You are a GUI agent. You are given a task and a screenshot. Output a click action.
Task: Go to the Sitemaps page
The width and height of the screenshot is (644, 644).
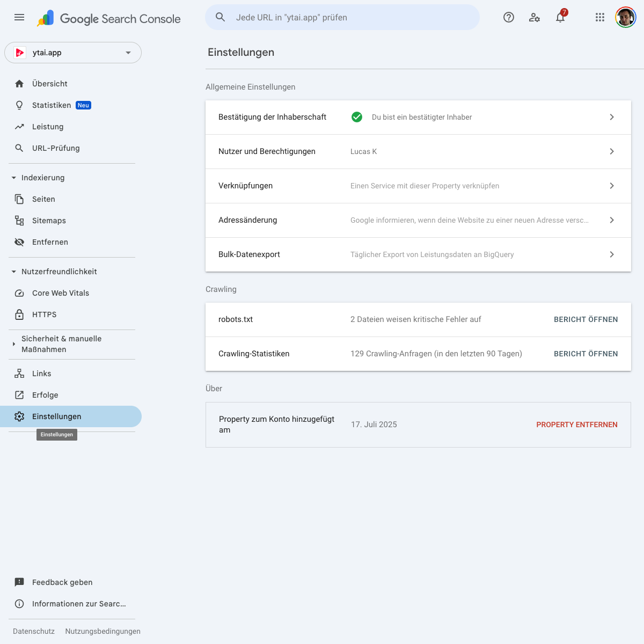[49, 221]
